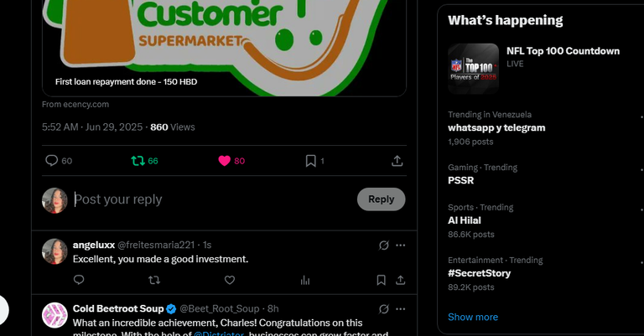Open NFL Top 100 Countdown thumbnail
644x336 pixels.
tap(473, 69)
